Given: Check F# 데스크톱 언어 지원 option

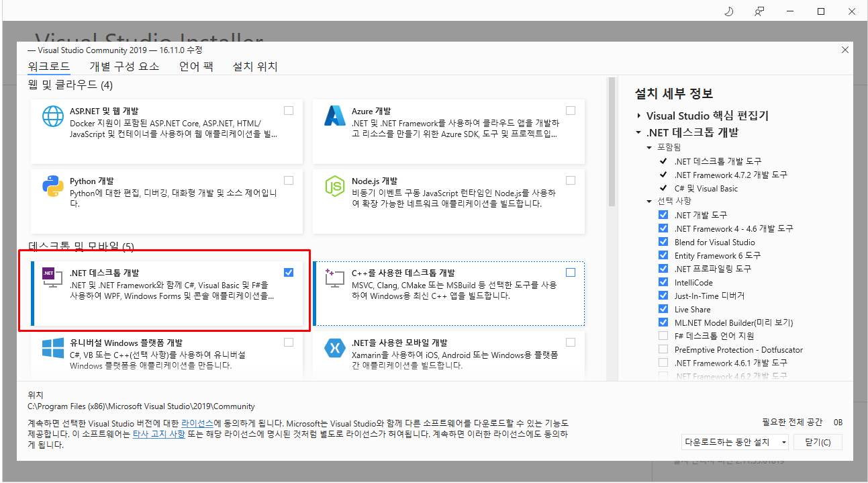Looking at the screenshot, I should tap(663, 336).
